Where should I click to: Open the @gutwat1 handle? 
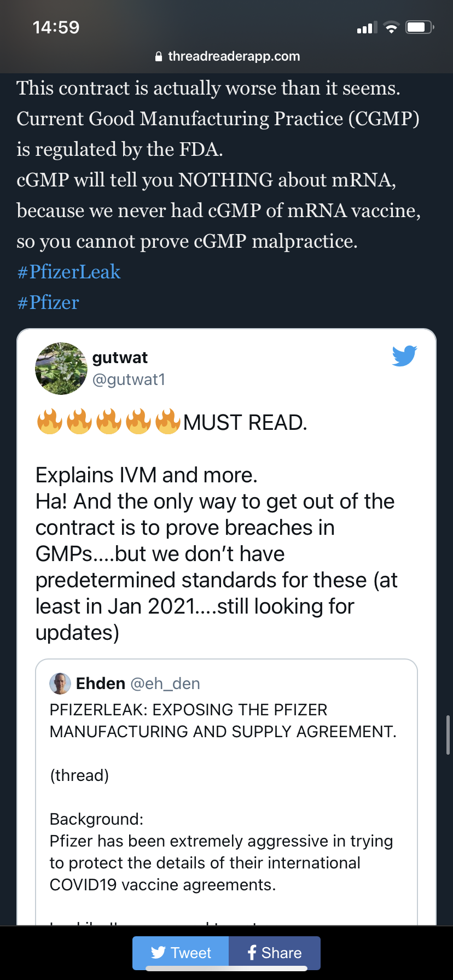[x=129, y=380]
